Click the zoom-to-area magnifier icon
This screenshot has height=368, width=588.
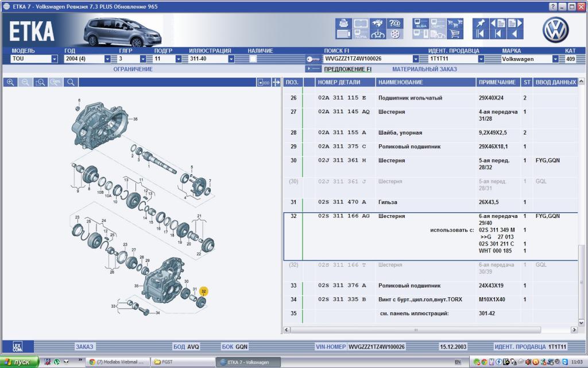pos(40,82)
